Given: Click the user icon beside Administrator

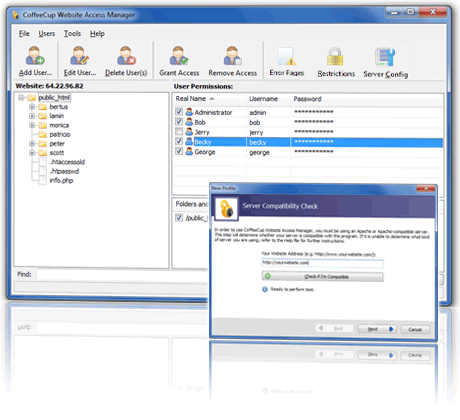Looking at the screenshot, I should pyautogui.click(x=189, y=112).
